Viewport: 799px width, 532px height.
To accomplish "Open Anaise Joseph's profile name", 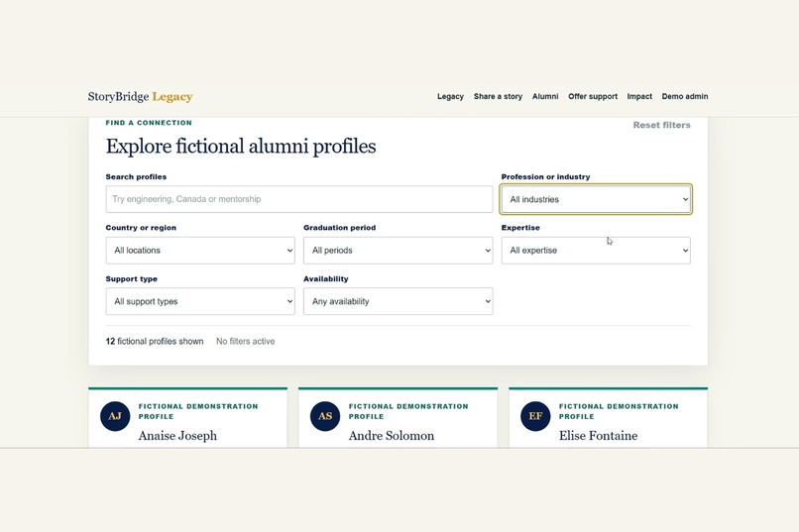I will pyautogui.click(x=177, y=436).
